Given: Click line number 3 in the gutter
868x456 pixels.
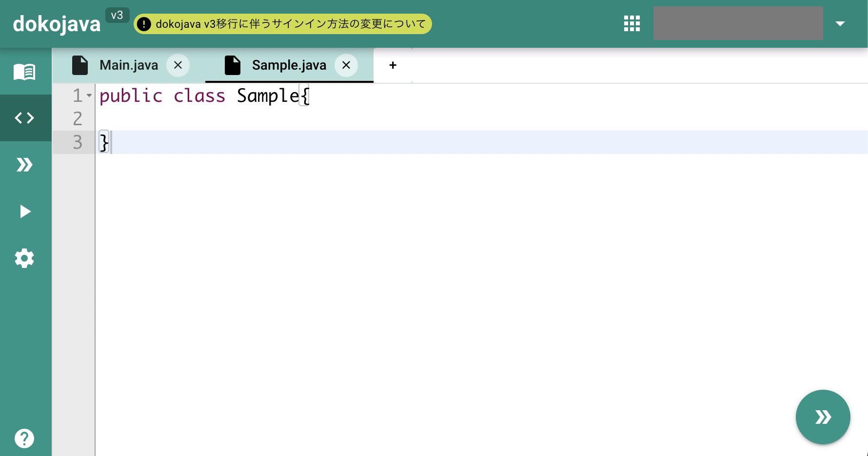Looking at the screenshot, I should point(77,142).
